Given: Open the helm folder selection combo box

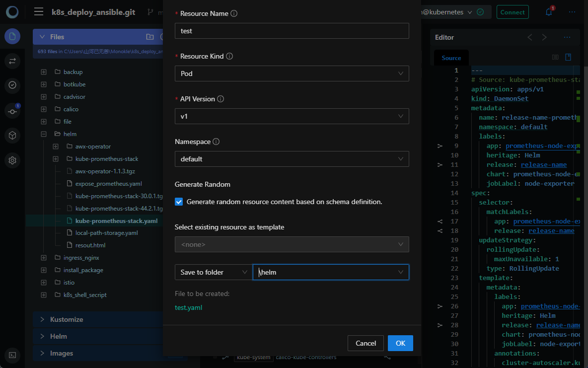Looking at the screenshot, I should point(331,272).
